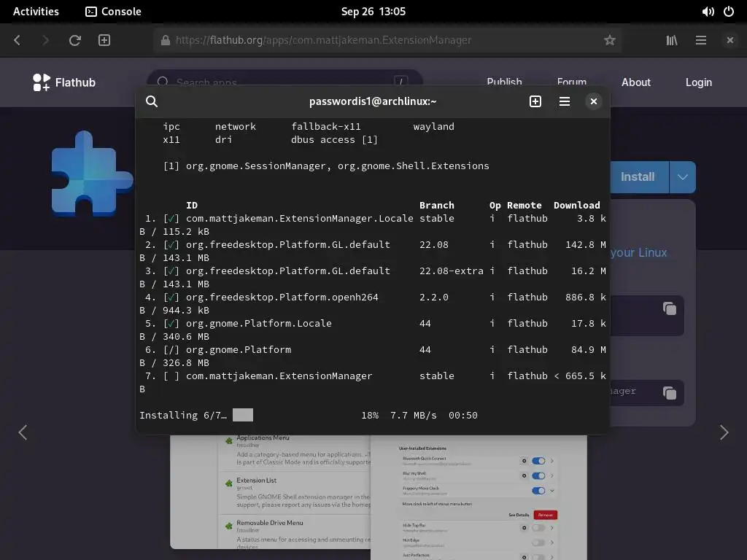The height and width of the screenshot is (560, 747).
Task: Click org.freedesktop.Platform.openh264 row text
Action: point(282,297)
